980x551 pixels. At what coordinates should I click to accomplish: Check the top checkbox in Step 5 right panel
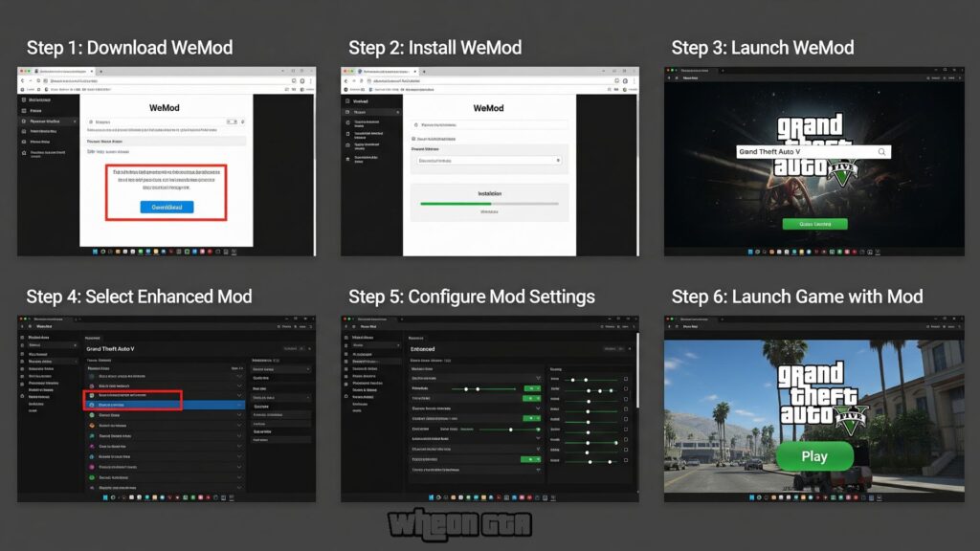pos(626,379)
